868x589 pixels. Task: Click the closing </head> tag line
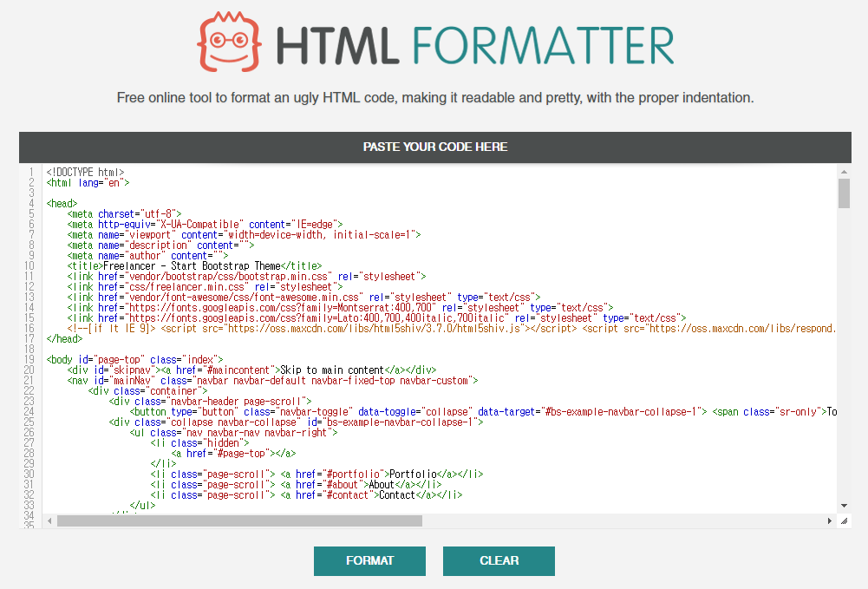[64, 339]
